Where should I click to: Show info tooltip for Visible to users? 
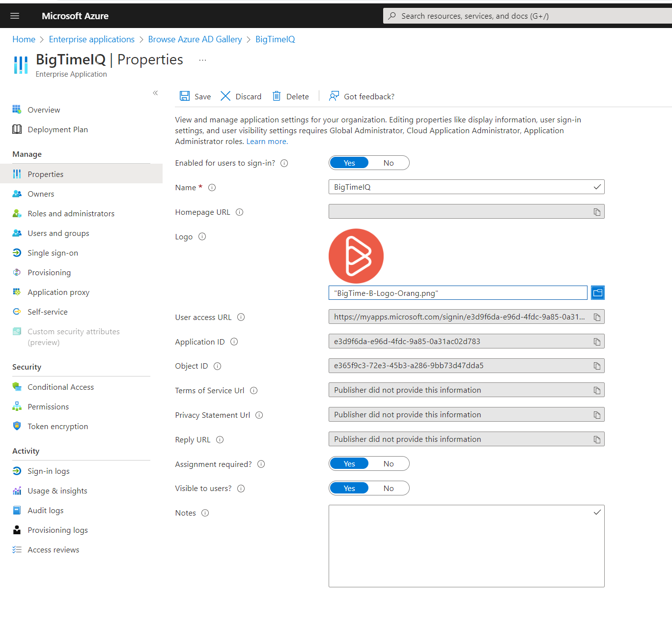(241, 489)
